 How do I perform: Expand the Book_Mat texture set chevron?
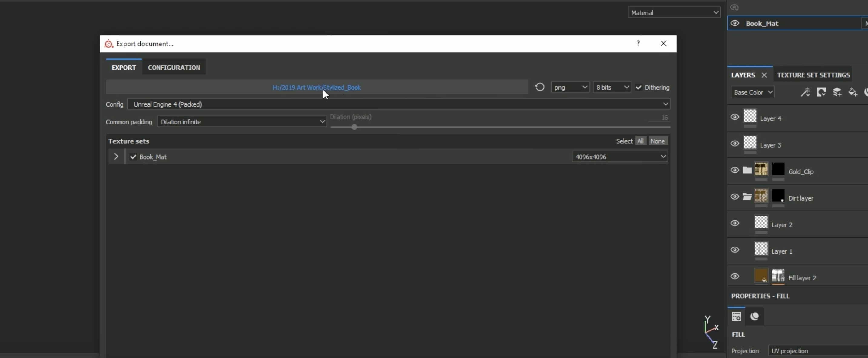[116, 157]
